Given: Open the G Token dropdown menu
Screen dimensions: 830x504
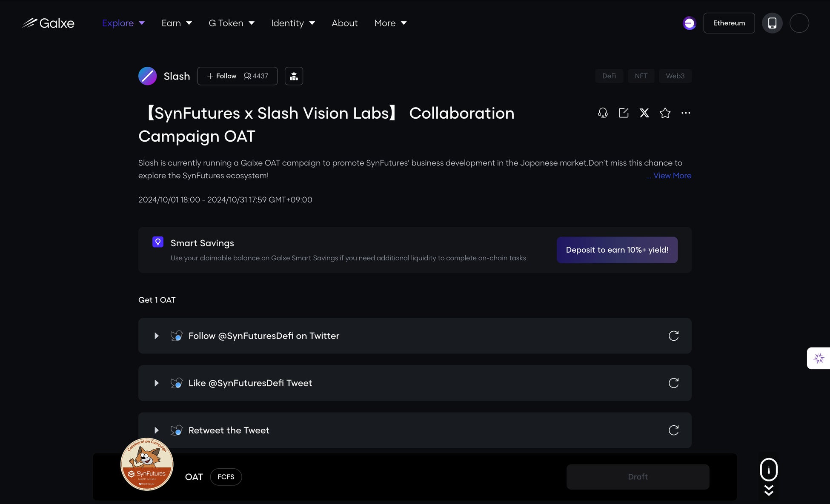Looking at the screenshot, I should pyautogui.click(x=231, y=23).
